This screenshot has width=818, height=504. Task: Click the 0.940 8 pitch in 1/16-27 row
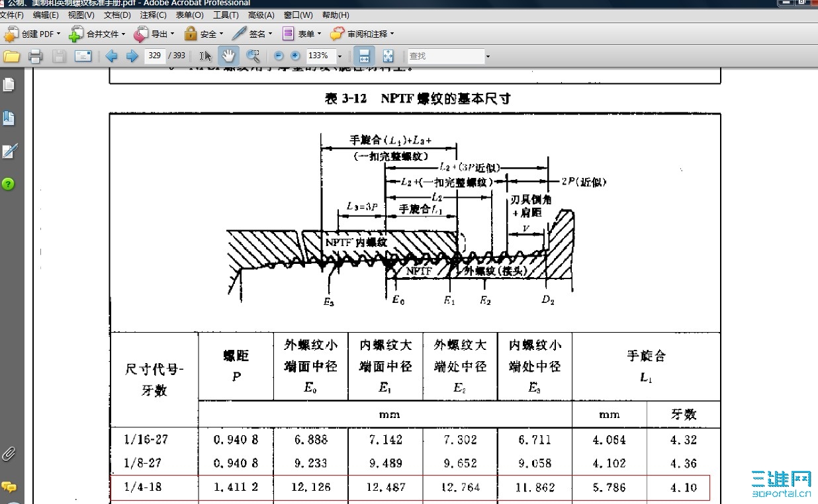tap(236, 439)
